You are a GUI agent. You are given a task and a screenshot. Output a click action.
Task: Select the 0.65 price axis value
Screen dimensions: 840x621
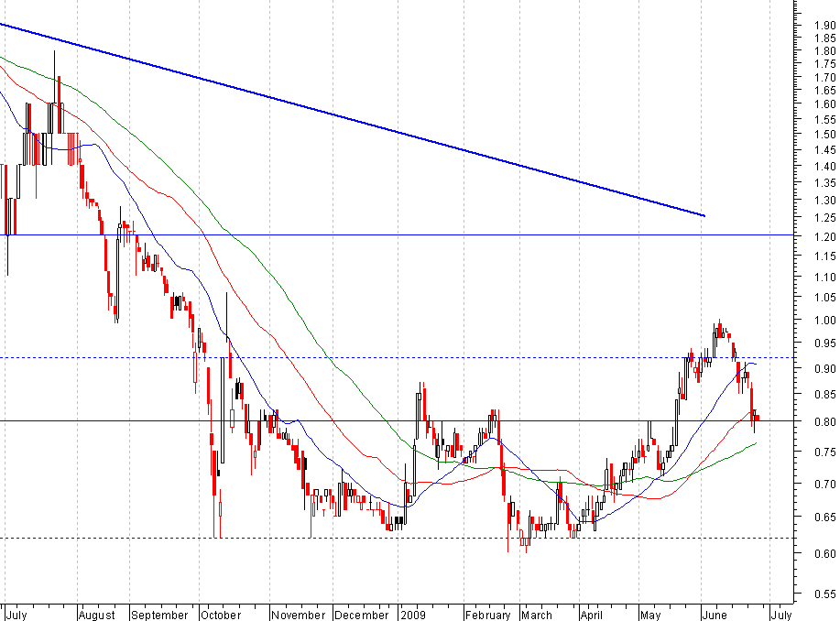825,517
